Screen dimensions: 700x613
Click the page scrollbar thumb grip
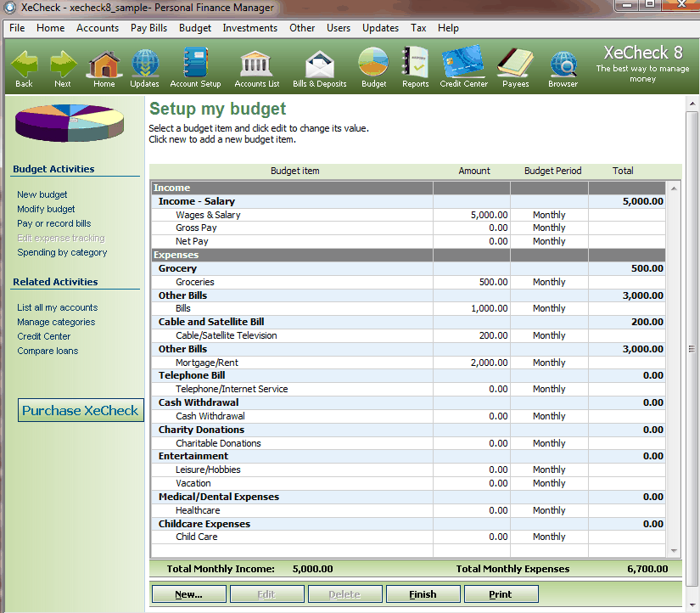[692, 348]
